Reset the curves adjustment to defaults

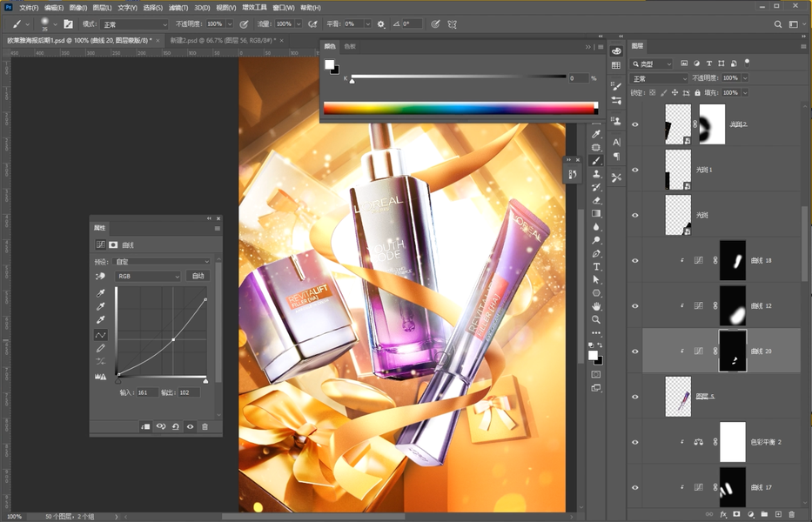pyautogui.click(x=176, y=426)
